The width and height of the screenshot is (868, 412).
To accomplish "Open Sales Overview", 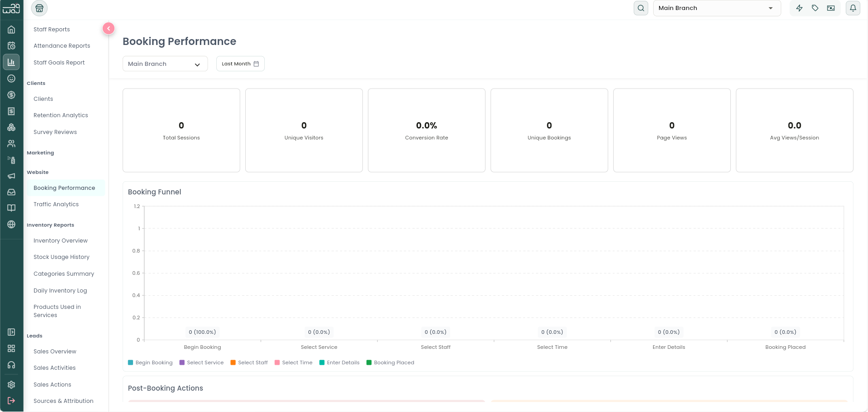I will 55,352.
